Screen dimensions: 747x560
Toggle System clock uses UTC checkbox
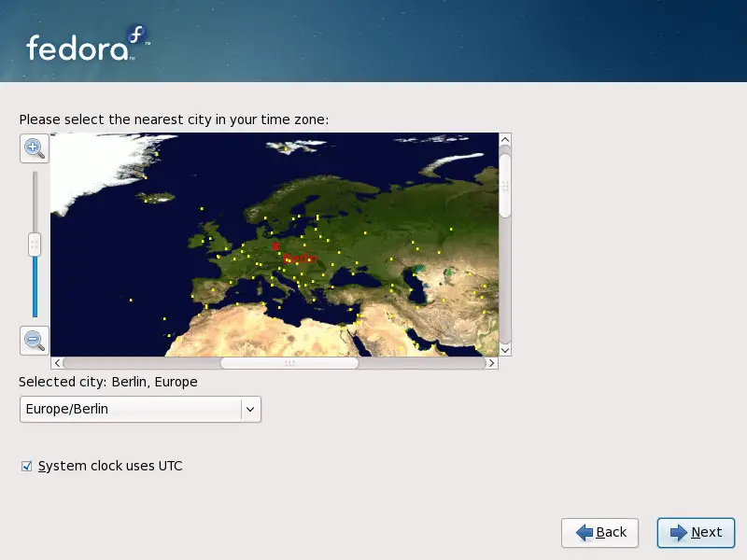point(27,466)
